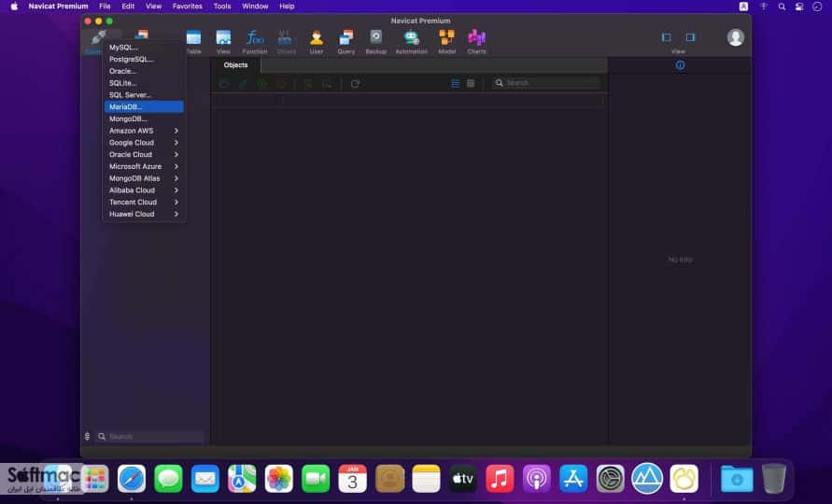Toggle the right information pane view button
The image size is (832, 504).
(690, 37)
